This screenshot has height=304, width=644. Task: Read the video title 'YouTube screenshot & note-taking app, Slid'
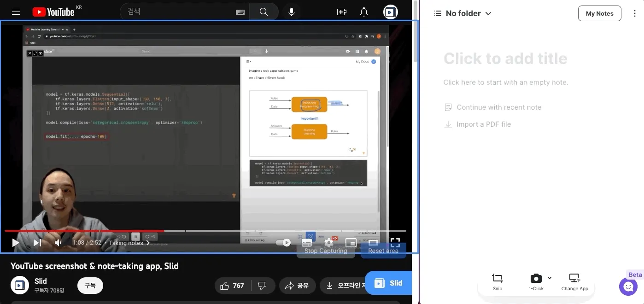tap(94, 266)
